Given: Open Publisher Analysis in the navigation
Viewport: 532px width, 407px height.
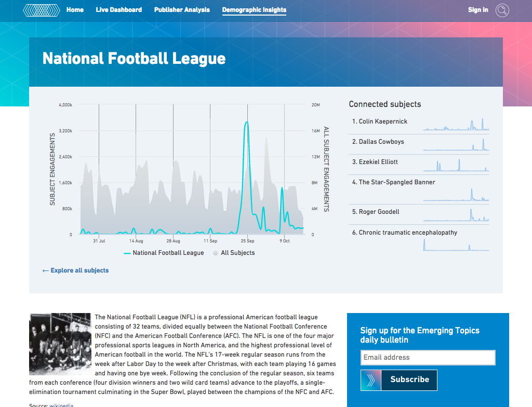Looking at the screenshot, I should point(182,10).
